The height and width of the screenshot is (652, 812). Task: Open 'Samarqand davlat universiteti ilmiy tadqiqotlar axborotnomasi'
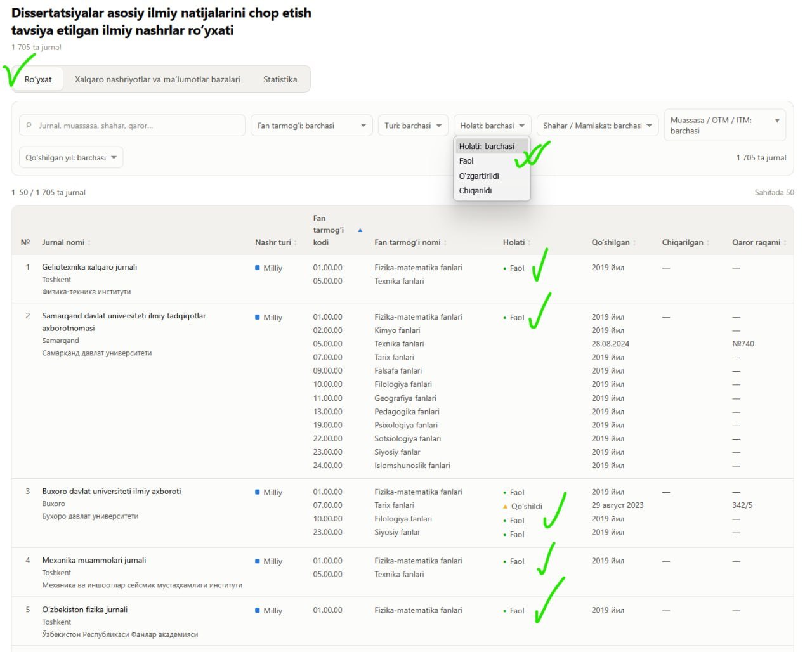click(x=124, y=322)
